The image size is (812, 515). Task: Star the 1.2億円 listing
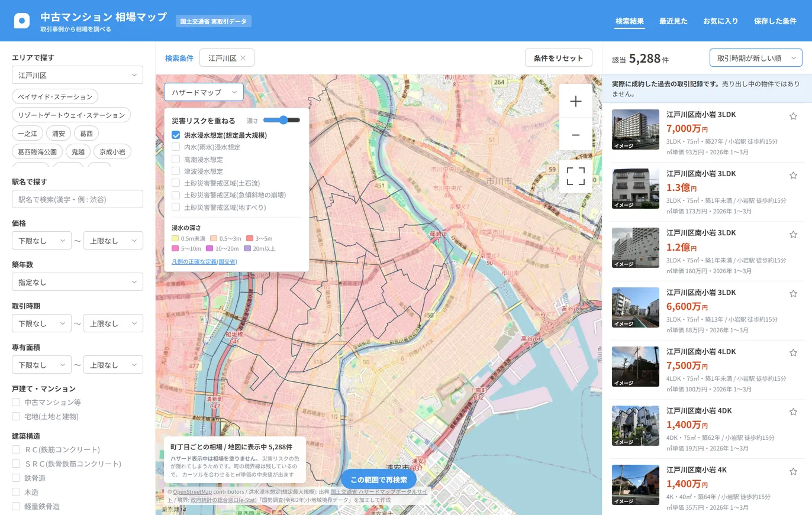[793, 234]
